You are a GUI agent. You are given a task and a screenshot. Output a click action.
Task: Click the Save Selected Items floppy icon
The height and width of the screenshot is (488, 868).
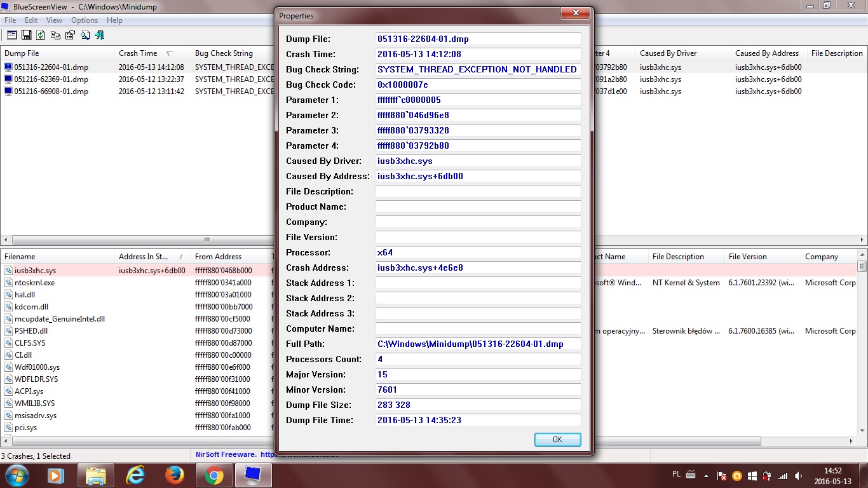click(x=27, y=35)
